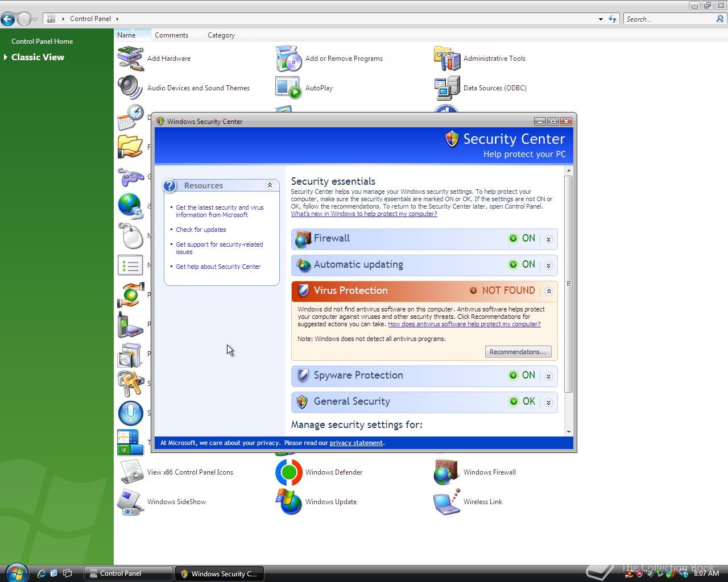Click the Security Center vertical scrollbar thumb
Screen dimensions: 728x582
[569, 284]
